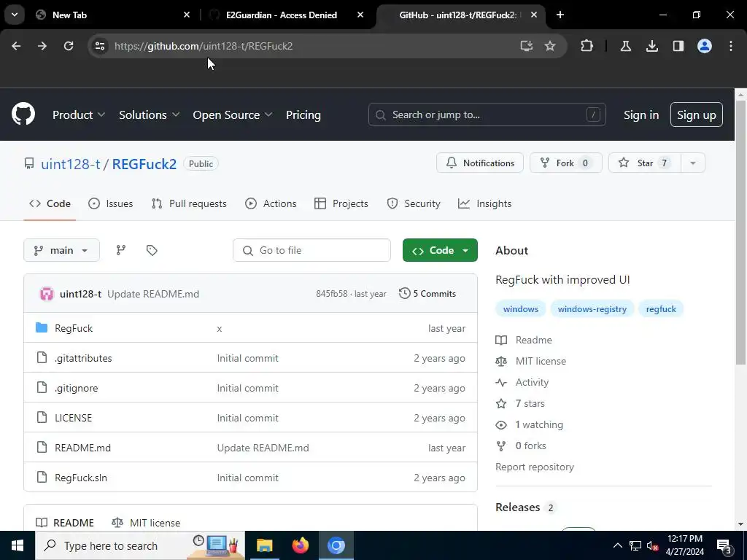Viewport: 747px width, 560px height.
Task: Open File Explorer from taskbar
Action: 264,545
